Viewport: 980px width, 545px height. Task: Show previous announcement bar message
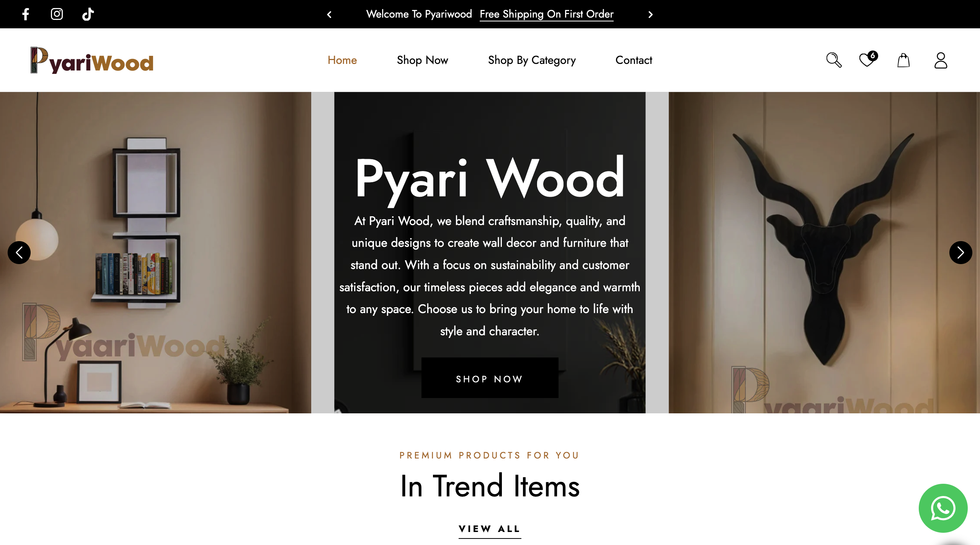point(329,15)
